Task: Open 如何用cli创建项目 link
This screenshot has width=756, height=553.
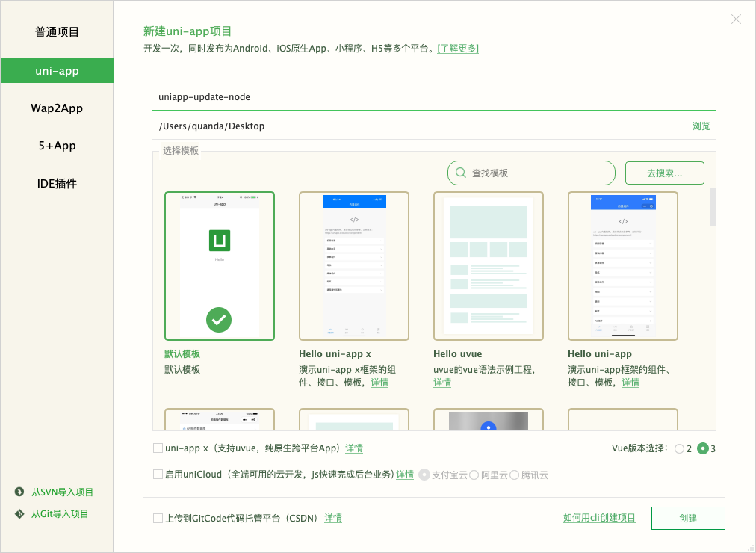Action: coord(599,518)
